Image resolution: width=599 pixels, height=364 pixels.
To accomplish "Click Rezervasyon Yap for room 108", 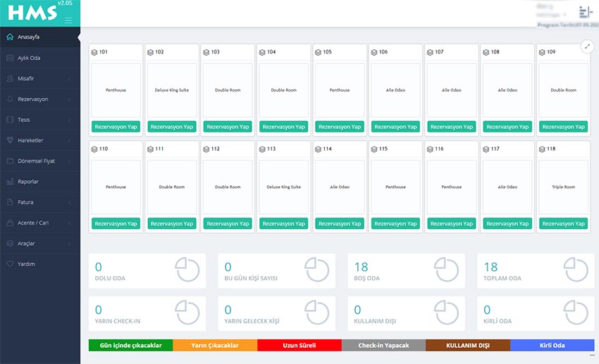I will (507, 127).
